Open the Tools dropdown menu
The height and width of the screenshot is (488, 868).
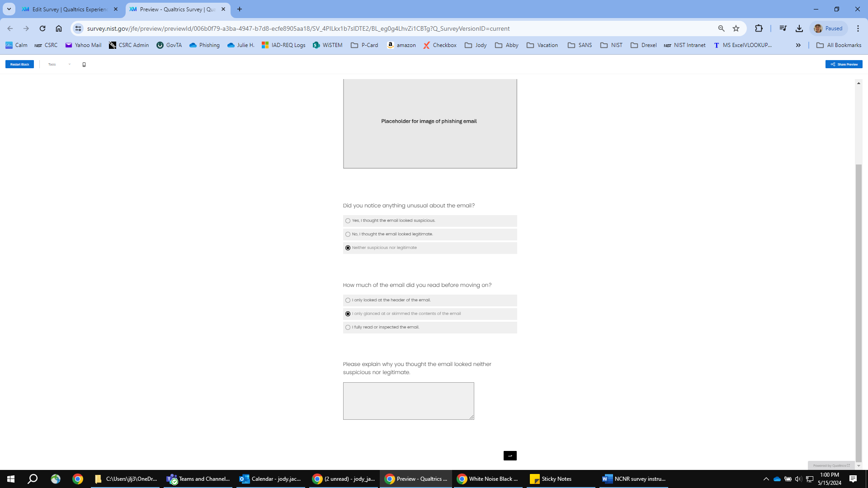tap(59, 65)
